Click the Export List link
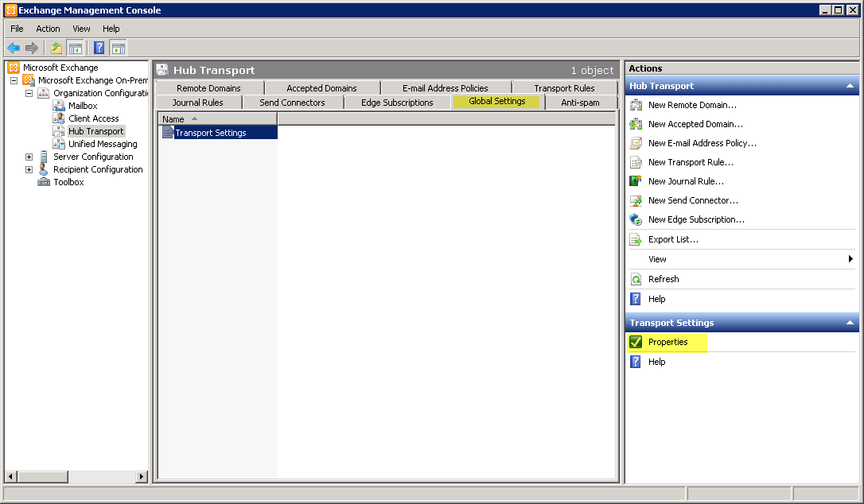 coord(675,239)
